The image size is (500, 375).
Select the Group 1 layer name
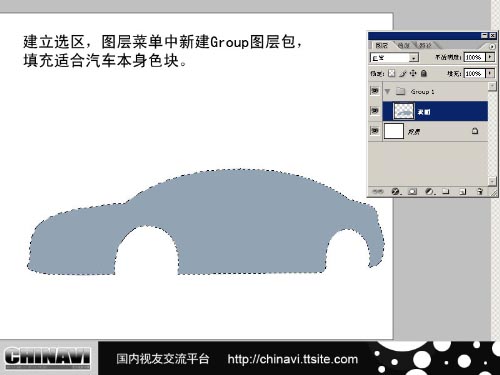[x=422, y=91]
